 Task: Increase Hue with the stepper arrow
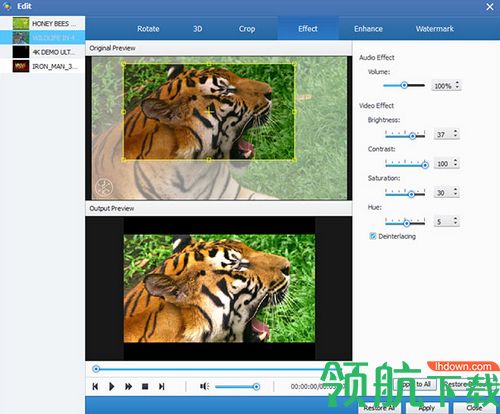click(x=456, y=218)
